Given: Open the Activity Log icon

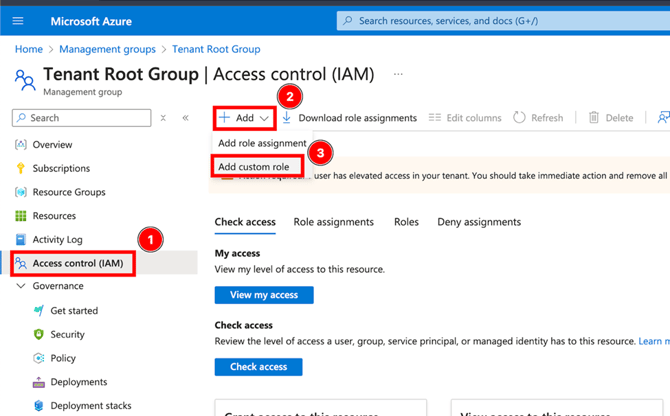Looking at the screenshot, I should pos(21,240).
